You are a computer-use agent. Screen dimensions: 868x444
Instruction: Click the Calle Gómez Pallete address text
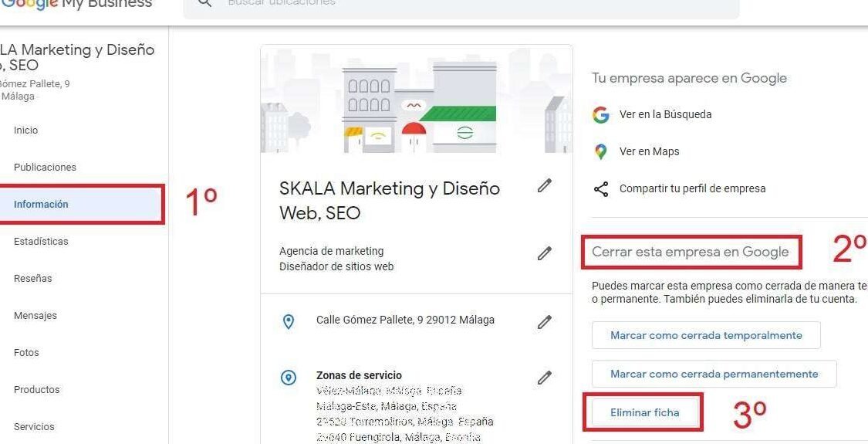(x=405, y=320)
